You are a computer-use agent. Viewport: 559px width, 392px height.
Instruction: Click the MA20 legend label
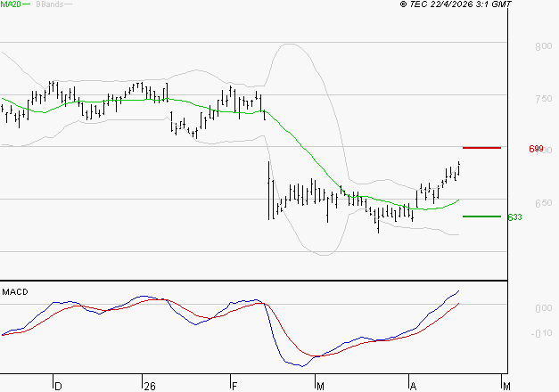(x=11, y=4)
